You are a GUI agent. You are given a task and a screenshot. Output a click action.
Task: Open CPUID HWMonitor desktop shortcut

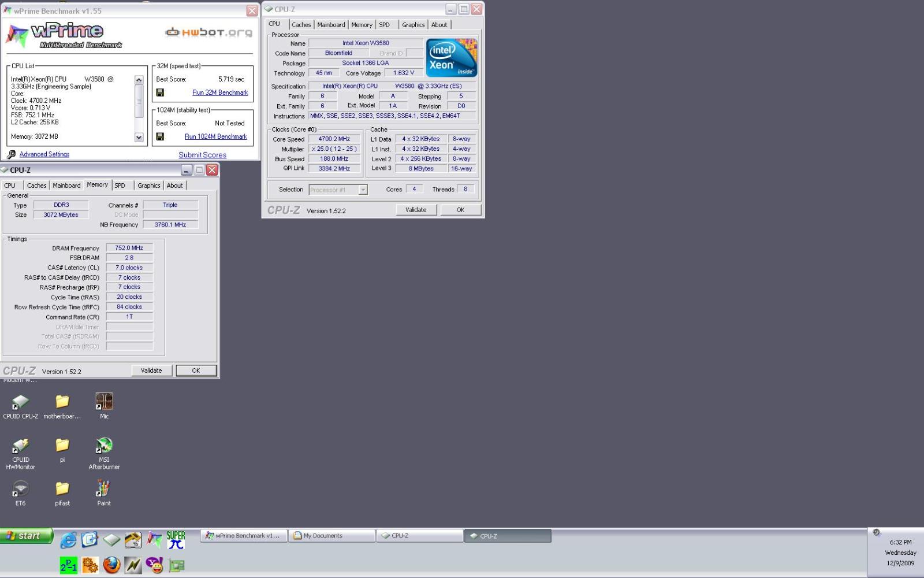(20, 454)
